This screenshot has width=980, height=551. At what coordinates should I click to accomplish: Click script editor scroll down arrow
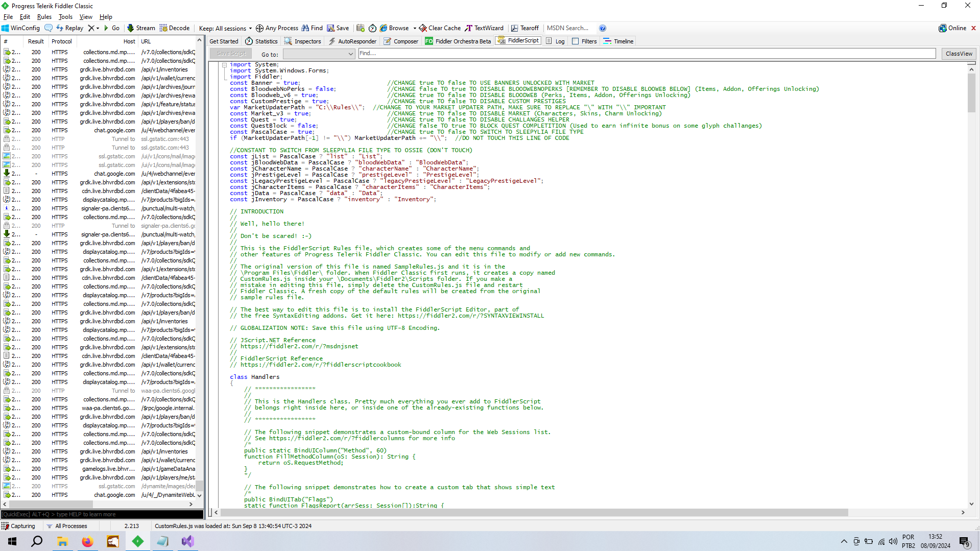click(x=971, y=504)
